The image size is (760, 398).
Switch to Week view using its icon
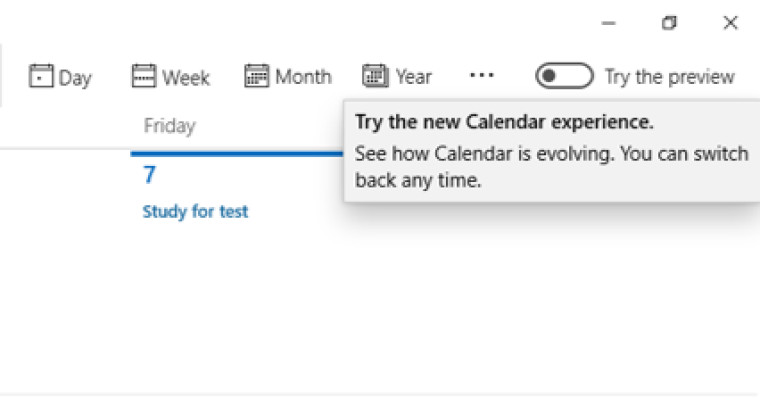[x=144, y=76]
